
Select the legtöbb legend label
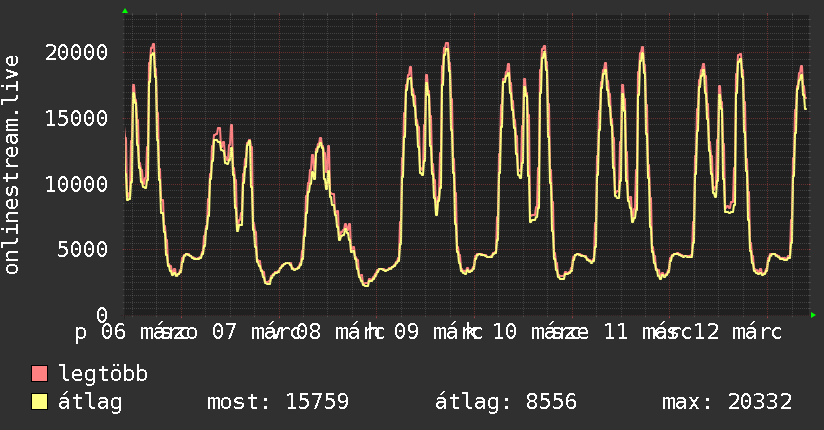pyautogui.click(x=103, y=374)
